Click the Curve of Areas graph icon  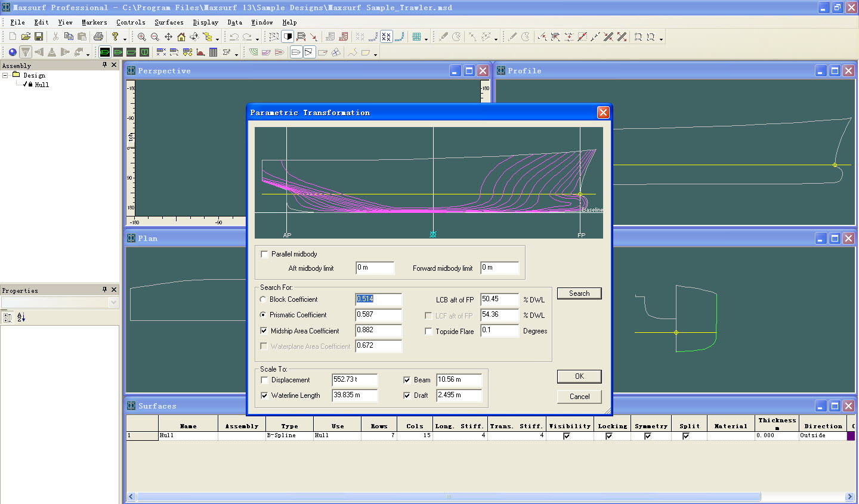coord(200,52)
